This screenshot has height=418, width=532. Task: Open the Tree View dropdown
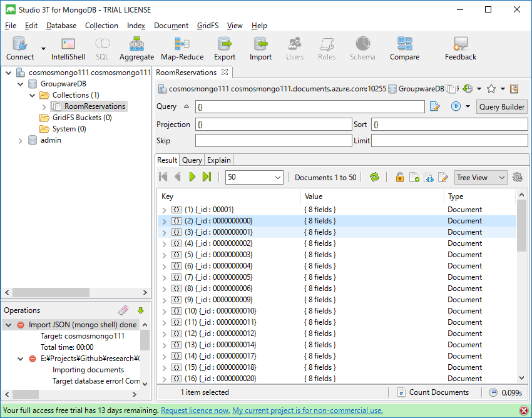[481, 178]
